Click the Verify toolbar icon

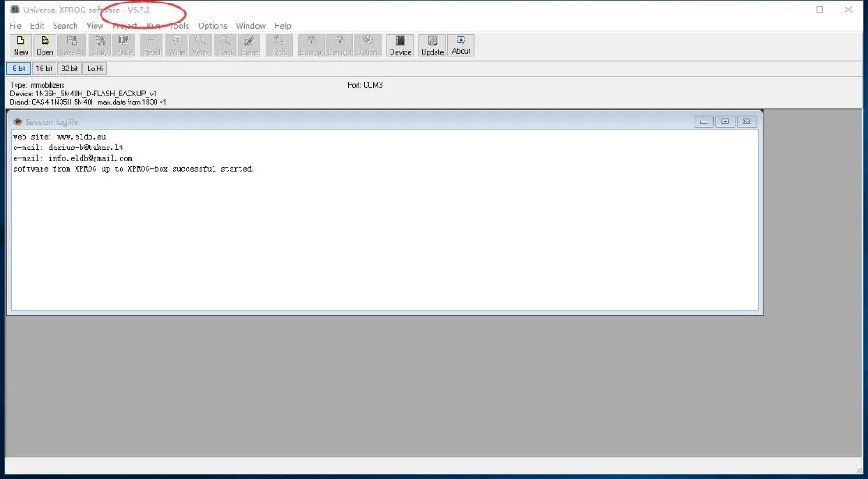[x=201, y=45]
